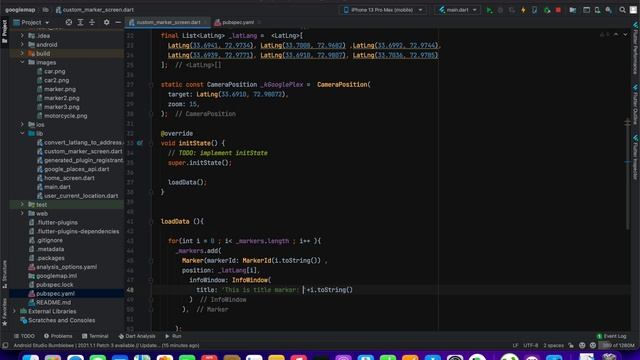Click the Collapse All icon in Project panel

(x=92, y=22)
